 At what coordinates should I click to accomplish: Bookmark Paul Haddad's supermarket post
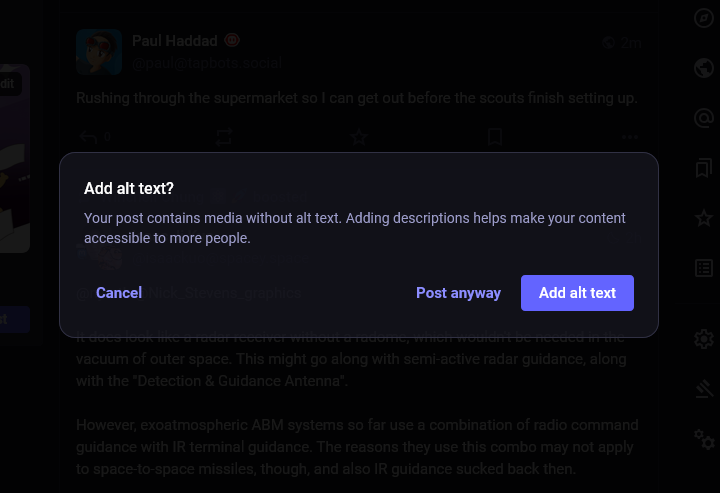pyautogui.click(x=494, y=137)
